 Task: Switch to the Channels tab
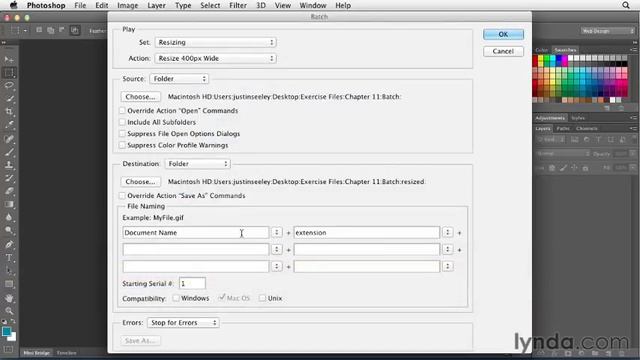click(x=587, y=129)
